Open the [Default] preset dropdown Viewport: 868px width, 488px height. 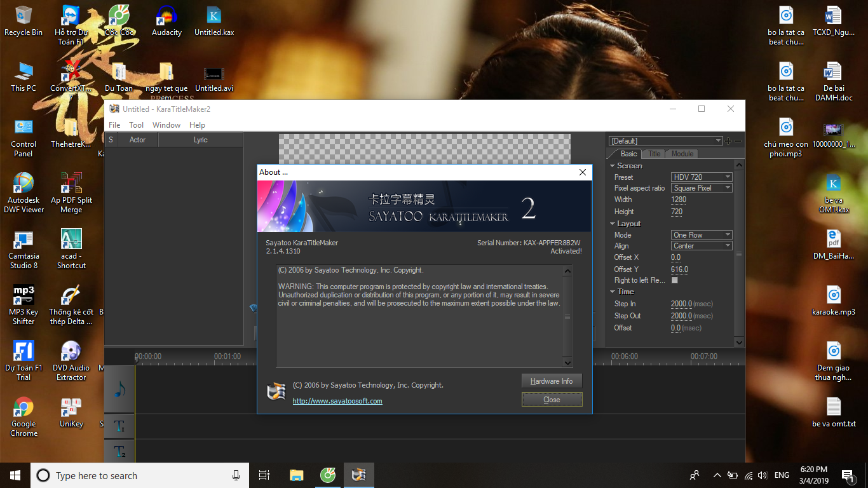pos(665,141)
